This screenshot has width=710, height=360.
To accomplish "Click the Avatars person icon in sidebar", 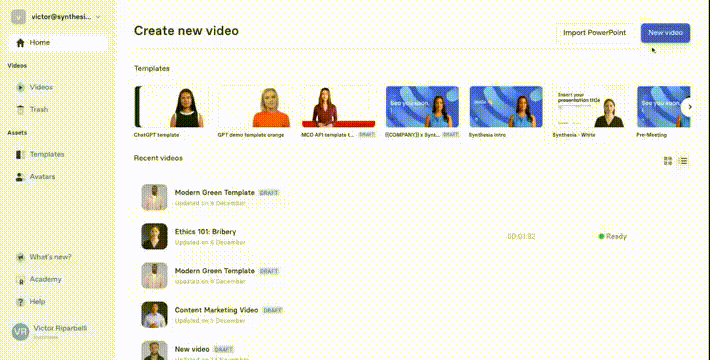I will point(19,177).
